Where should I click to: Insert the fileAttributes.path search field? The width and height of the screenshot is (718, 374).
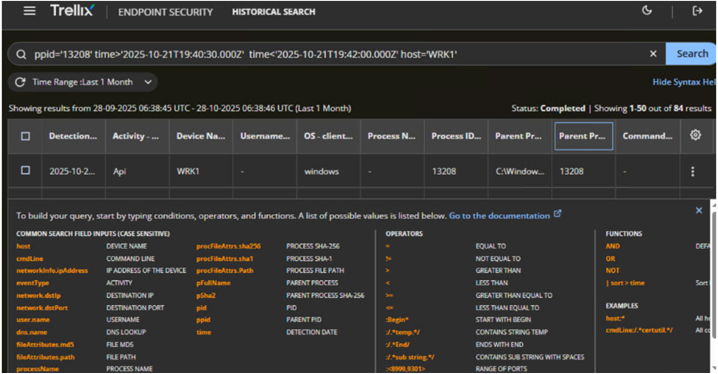tap(45, 357)
